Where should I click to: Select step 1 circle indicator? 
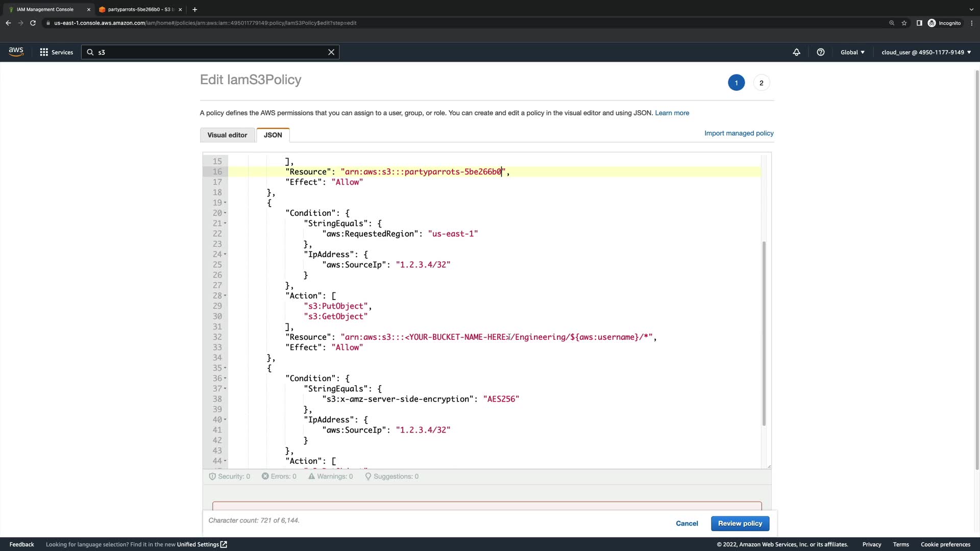click(736, 83)
